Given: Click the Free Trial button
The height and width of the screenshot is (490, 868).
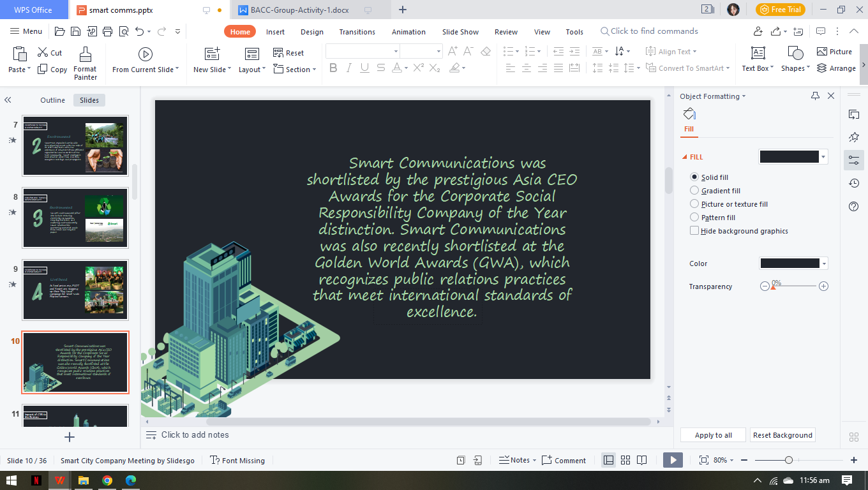Looking at the screenshot, I should pos(780,10).
